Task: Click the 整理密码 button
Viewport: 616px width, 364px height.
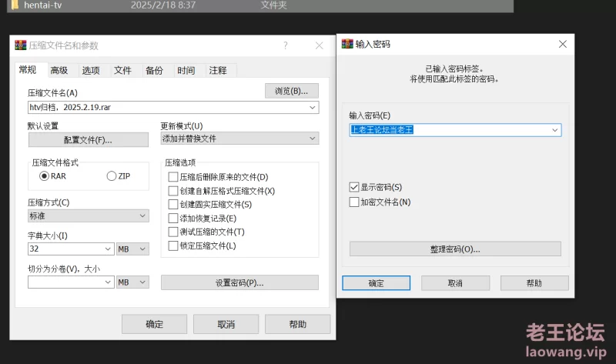Action: [455, 249]
